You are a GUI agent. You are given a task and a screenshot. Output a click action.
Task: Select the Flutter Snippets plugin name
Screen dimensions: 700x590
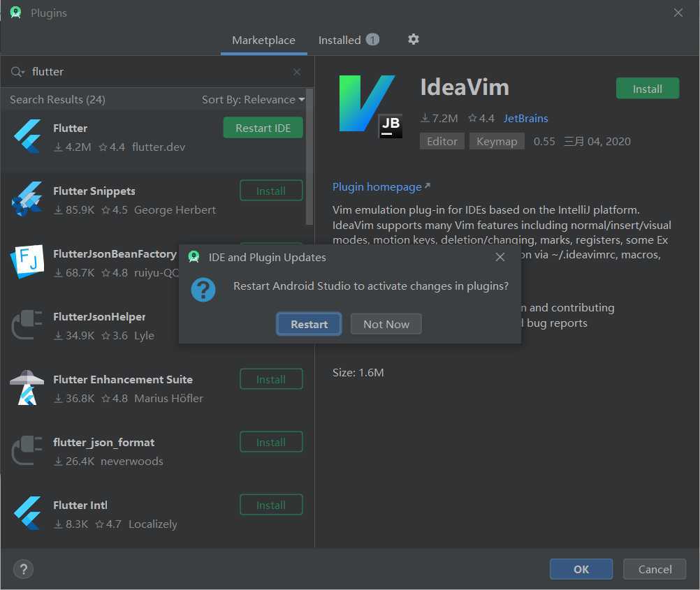[x=94, y=191]
